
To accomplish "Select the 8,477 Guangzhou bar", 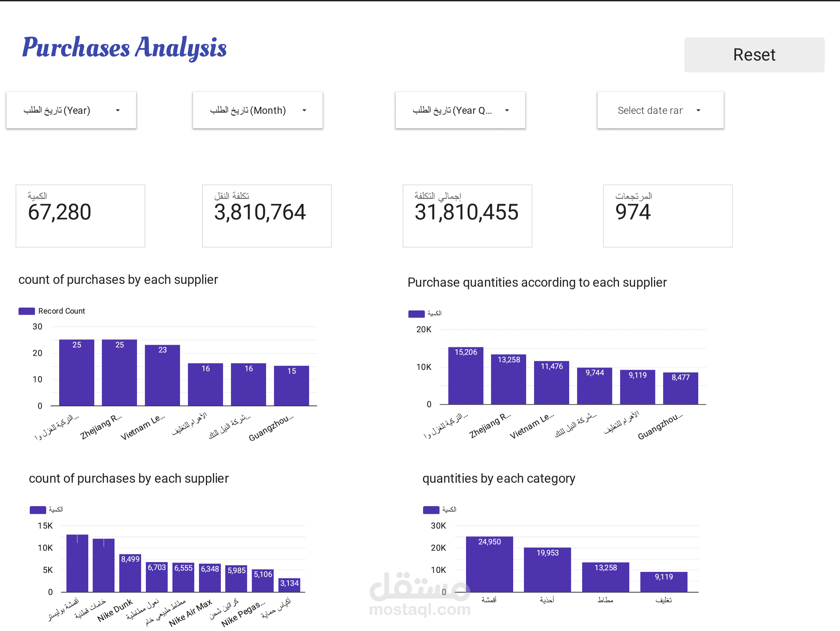I will tap(680, 388).
